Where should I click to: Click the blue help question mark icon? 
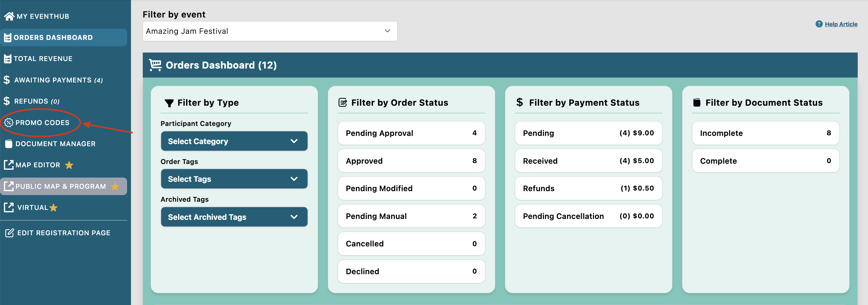click(x=819, y=24)
